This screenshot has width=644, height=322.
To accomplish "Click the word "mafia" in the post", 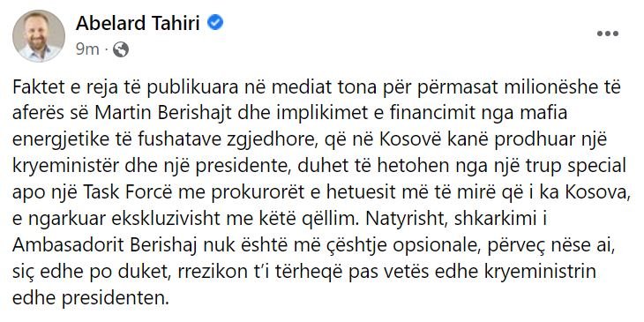I will click(x=546, y=113).
